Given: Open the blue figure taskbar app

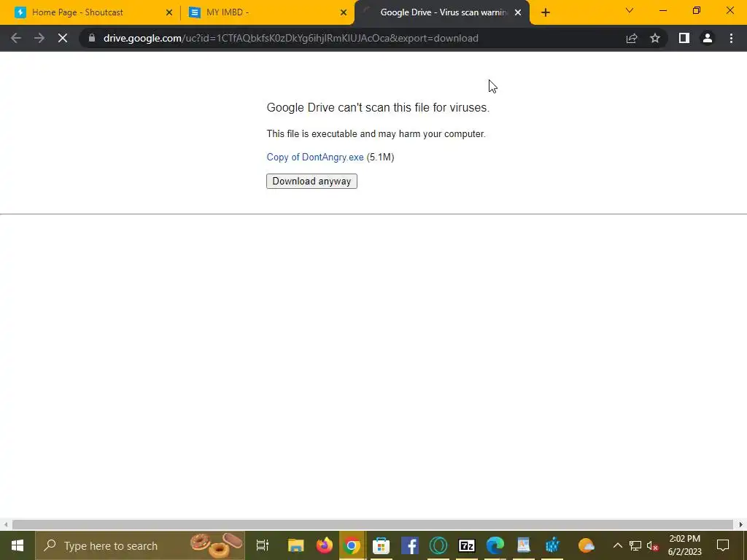Looking at the screenshot, I should (x=553, y=545).
